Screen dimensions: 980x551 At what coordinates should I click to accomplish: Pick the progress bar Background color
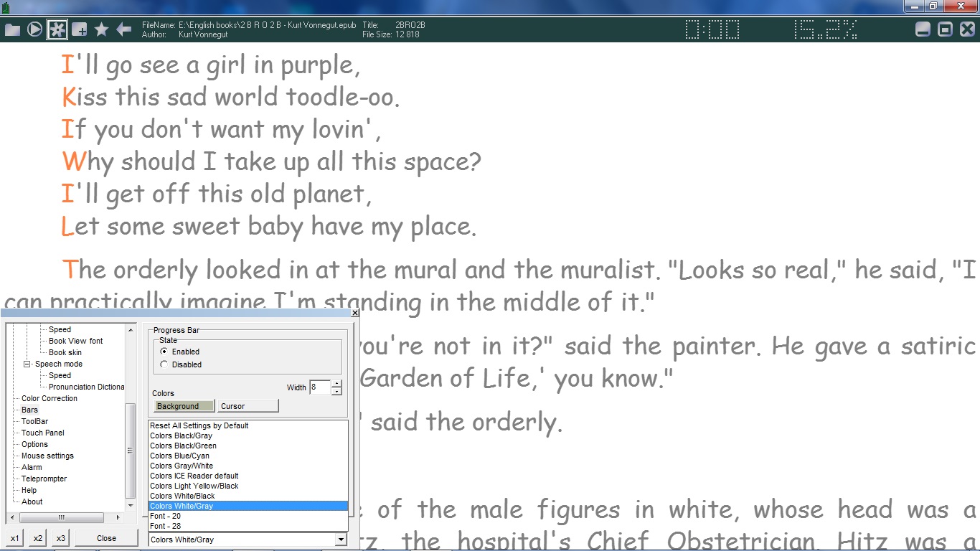184,406
